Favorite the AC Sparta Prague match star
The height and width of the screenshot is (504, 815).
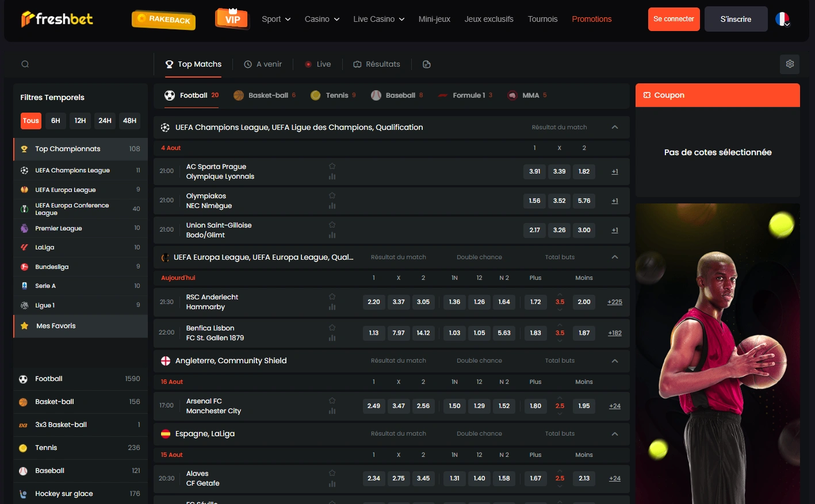coord(332,166)
